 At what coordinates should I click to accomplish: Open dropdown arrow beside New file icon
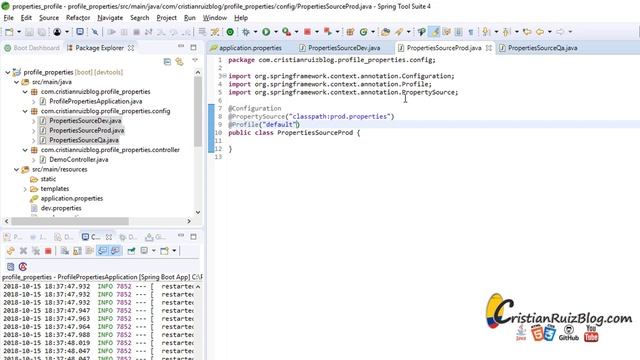pos(19,32)
